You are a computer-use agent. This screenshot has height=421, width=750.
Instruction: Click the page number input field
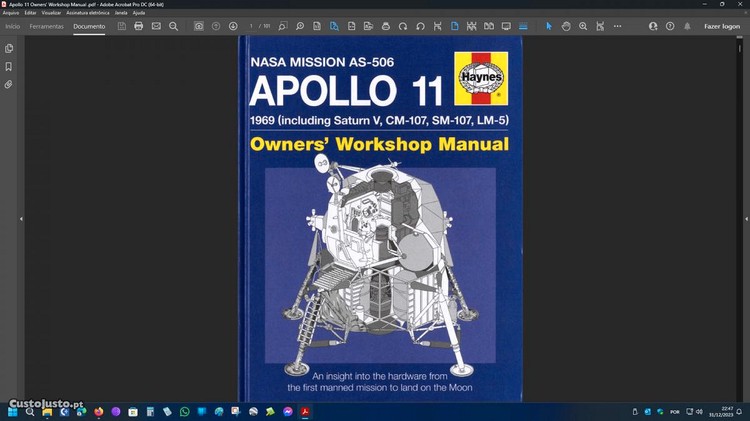point(252,26)
